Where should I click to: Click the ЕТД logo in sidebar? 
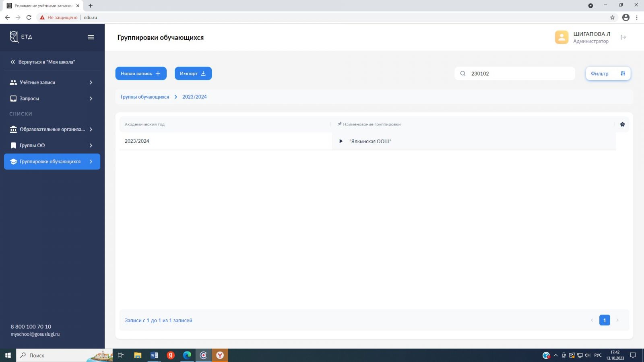(x=21, y=37)
